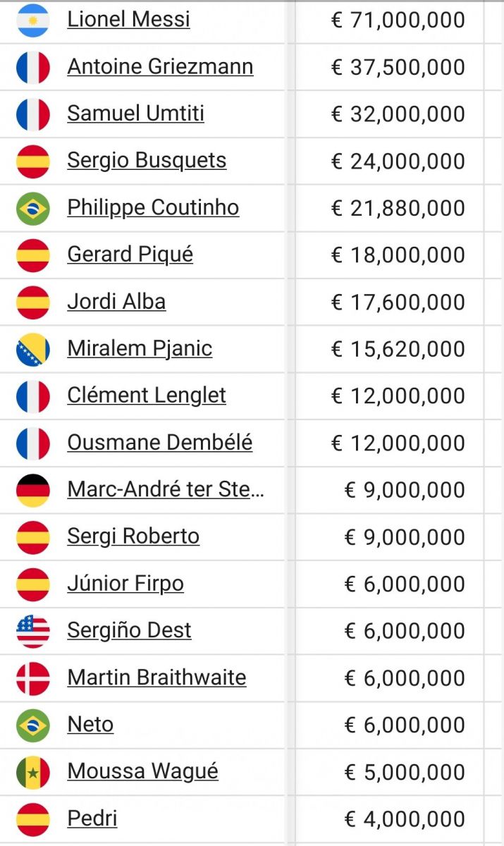Select the Sergi Roberto link
Viewport: 504px width, 846px height.
click(133, 537)
